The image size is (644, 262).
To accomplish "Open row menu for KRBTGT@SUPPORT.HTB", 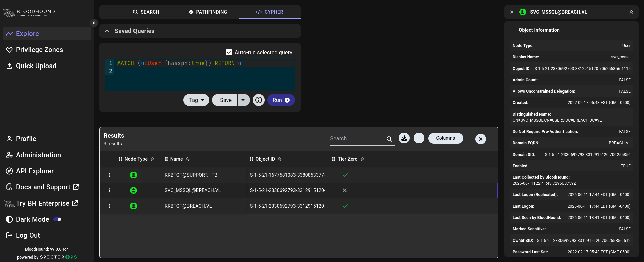I will 109,175.
